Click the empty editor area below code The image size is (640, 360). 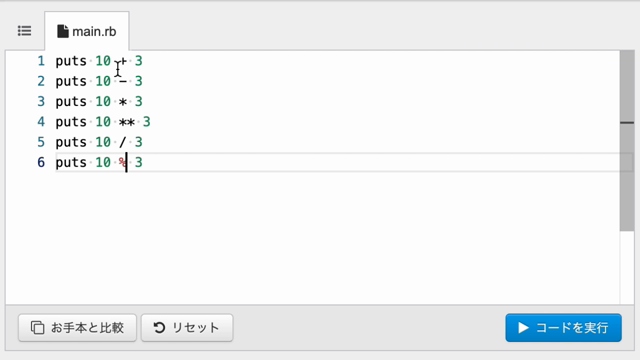pos(312,237)
